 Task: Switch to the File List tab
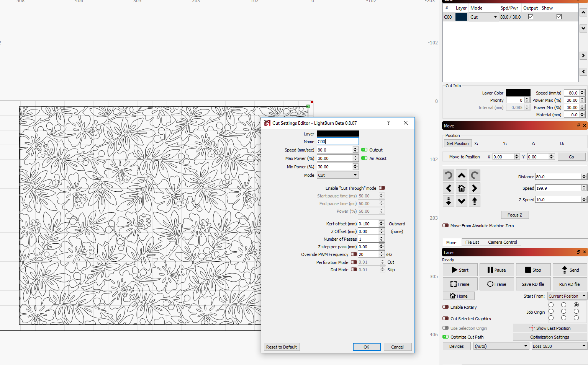[x=472, y=242]
